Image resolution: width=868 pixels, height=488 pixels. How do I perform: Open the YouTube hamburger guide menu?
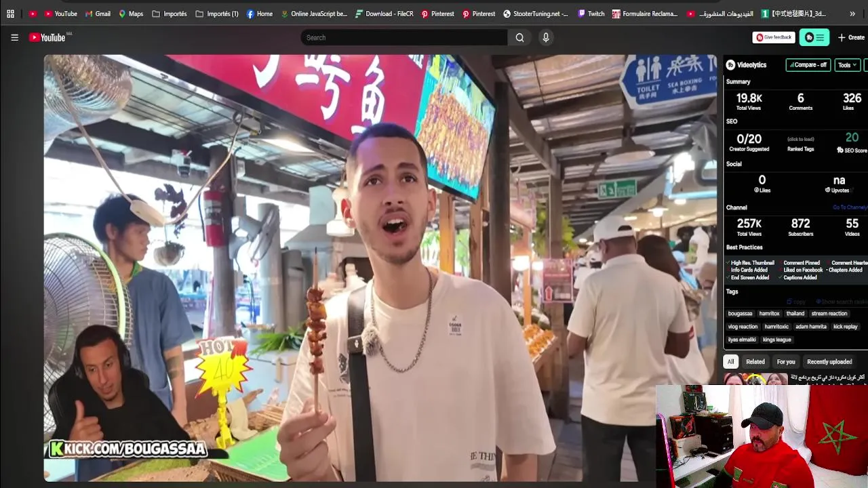[x=14, y=37]
